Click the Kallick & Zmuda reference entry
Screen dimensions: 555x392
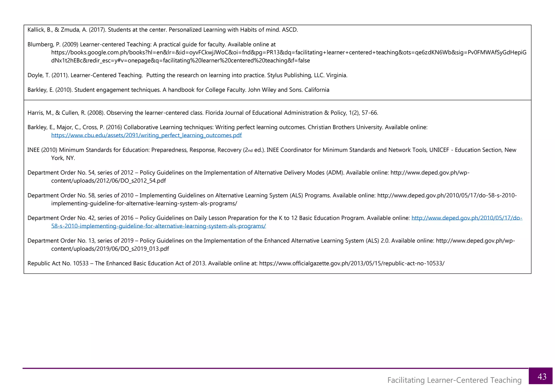pos(163,30)
